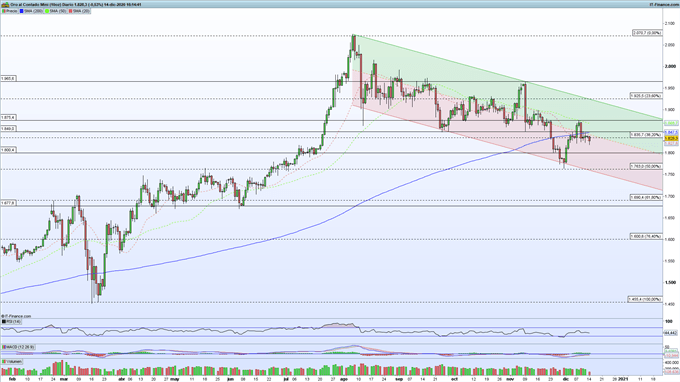
Task: Click the red SMA 20 value tag on the price axis
Action: pos(671,143)
